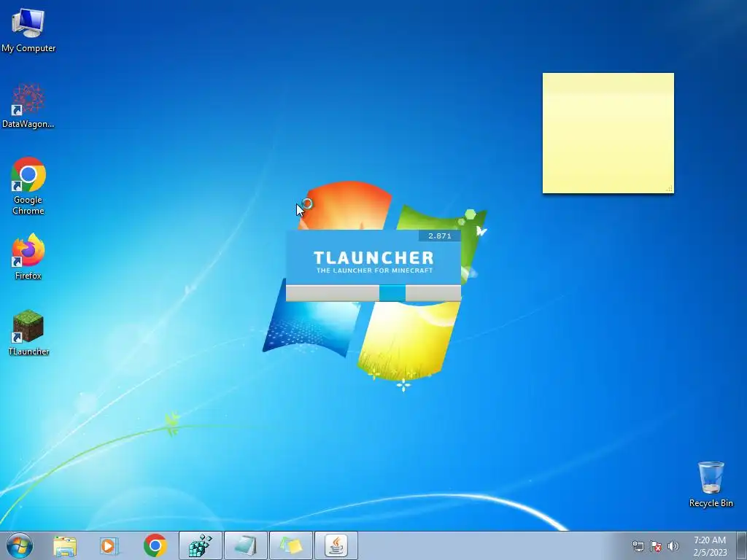Select the TLauncher desktop shortcut
Image resolution: width=747 pixels, height=560 pixels.
pos(28,332)
